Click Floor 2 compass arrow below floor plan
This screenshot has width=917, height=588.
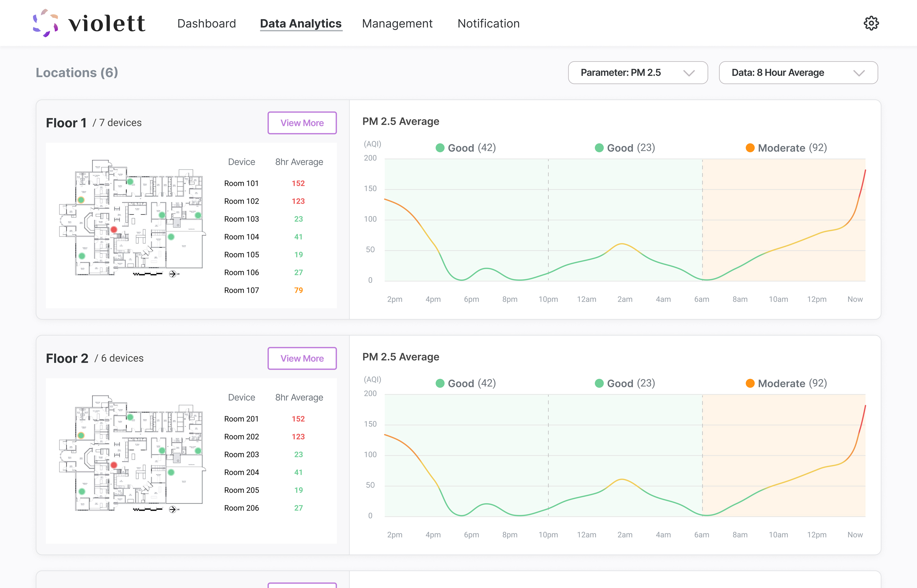tap(172, 509)
